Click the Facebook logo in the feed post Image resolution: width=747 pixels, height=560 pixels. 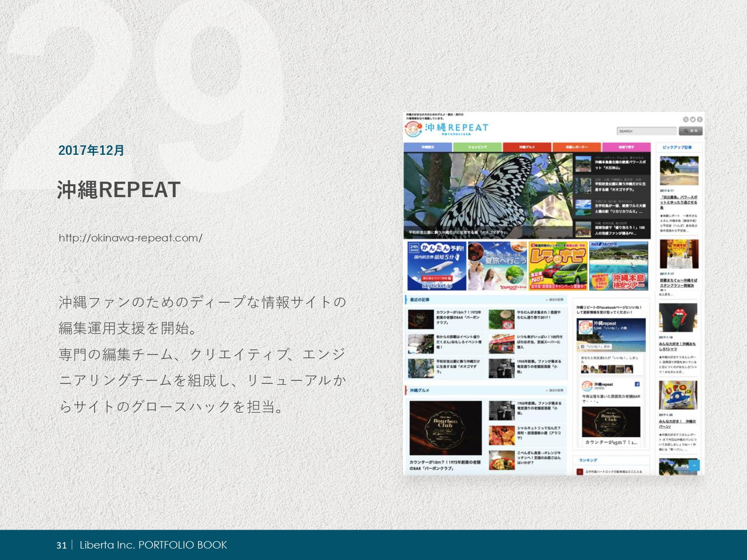(637, 384)
